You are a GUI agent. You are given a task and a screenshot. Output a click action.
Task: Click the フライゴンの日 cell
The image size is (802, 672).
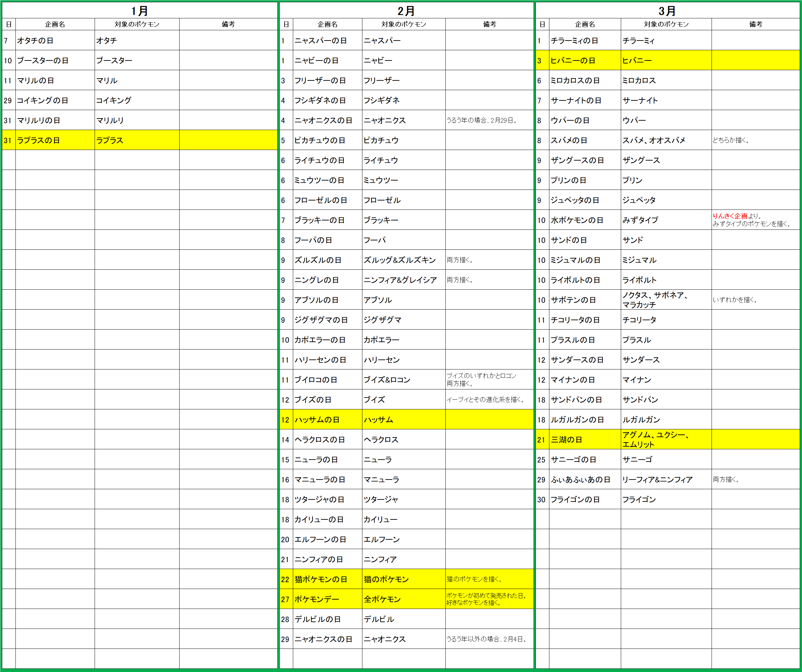[575, 499]
